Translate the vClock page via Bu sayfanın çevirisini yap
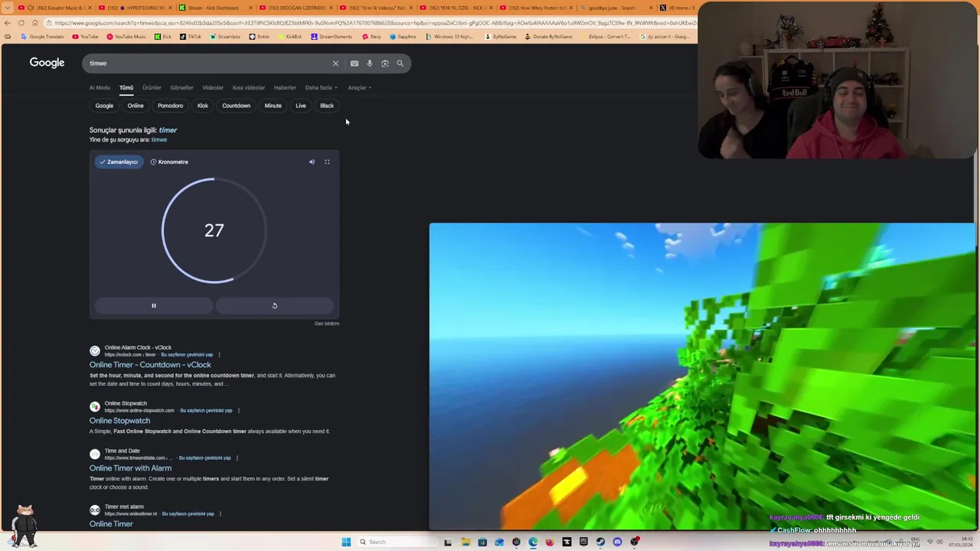980x551 pixels. tap(187, 355)
